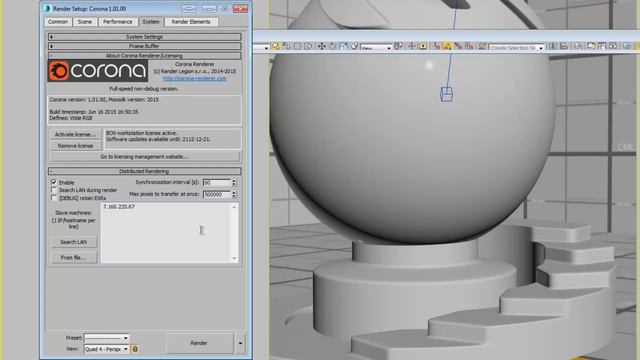Open Create Selection Set dropdown
Image resolution: width=640 pixels, height=360 pixels.
click(516, 48)
